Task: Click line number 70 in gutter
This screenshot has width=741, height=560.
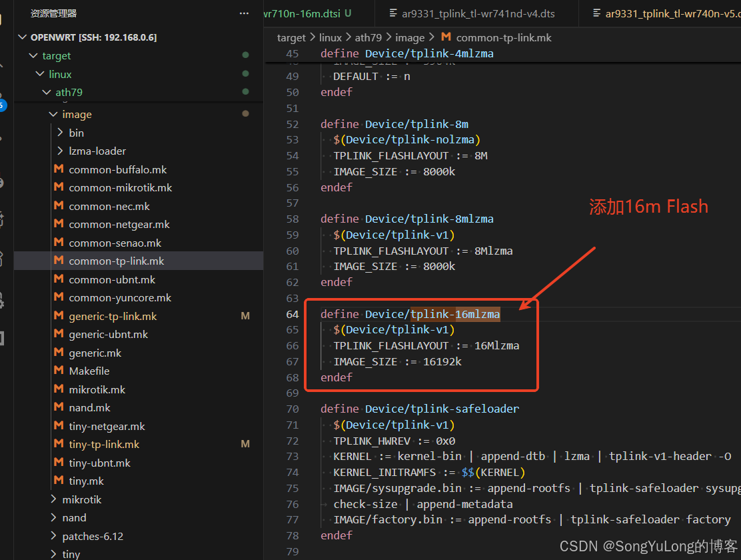Action: 293,409
